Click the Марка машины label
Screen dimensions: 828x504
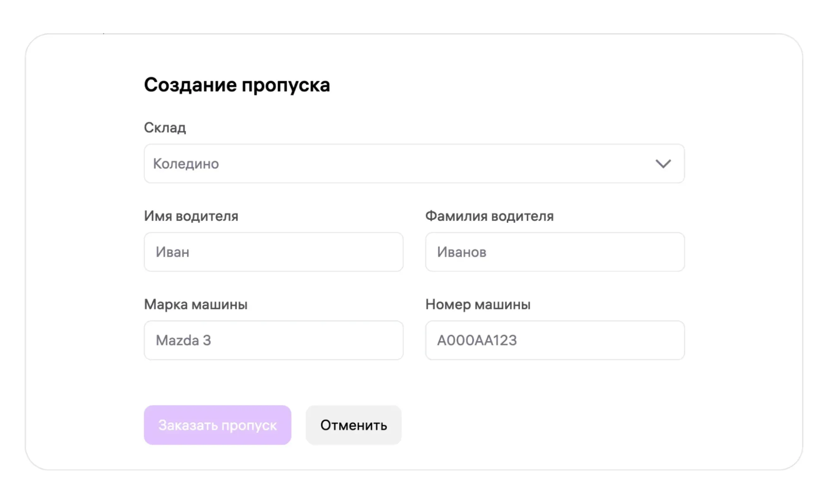click(x=196, y=304)
